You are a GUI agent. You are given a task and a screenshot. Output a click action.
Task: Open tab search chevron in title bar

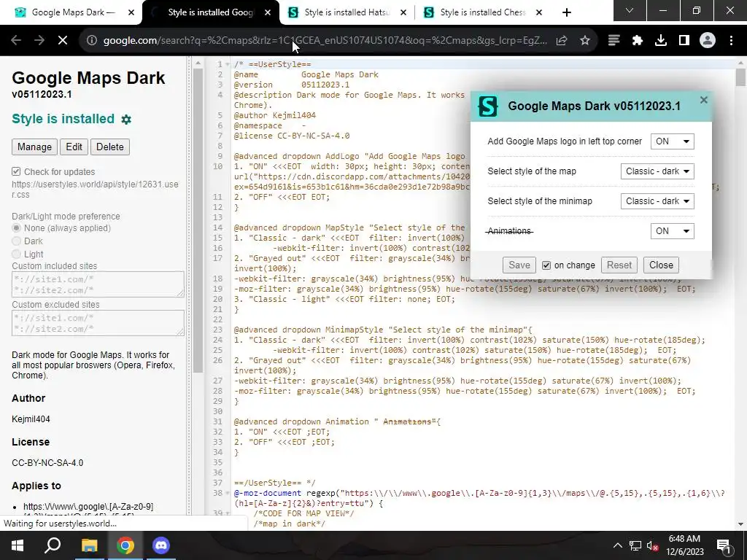tap(630, 10)
